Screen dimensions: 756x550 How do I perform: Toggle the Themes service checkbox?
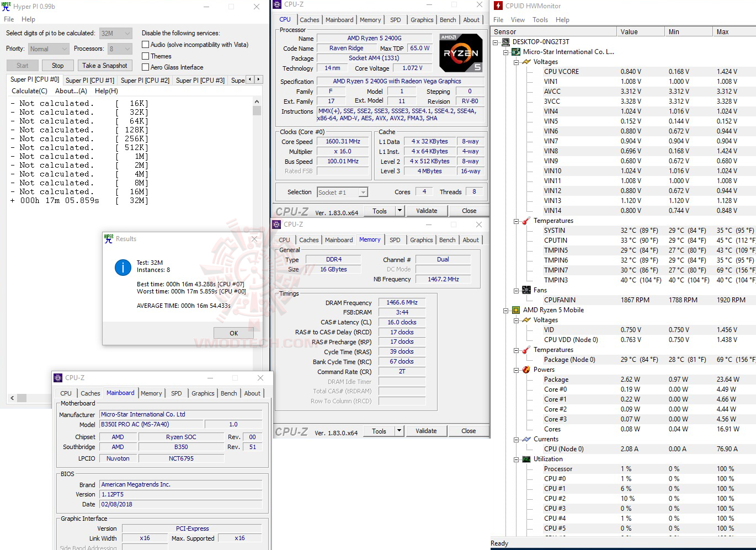coord(146,56)
